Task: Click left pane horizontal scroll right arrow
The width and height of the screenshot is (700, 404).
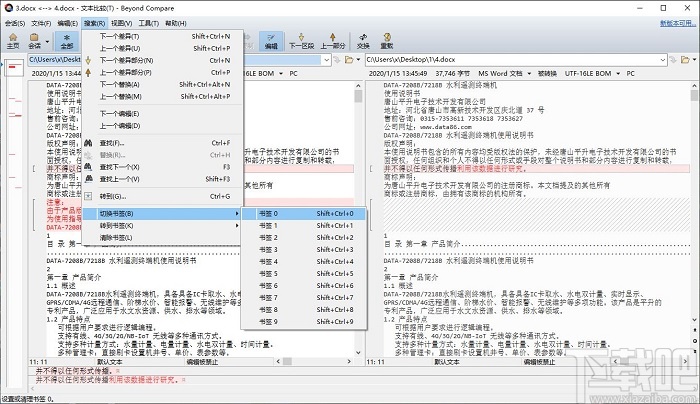Action: point(349,361)
